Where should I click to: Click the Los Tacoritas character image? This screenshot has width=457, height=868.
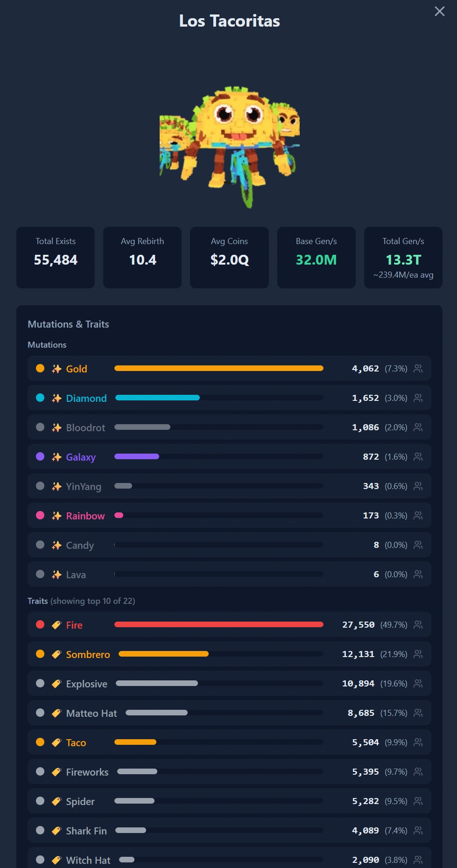pos(230,146)
